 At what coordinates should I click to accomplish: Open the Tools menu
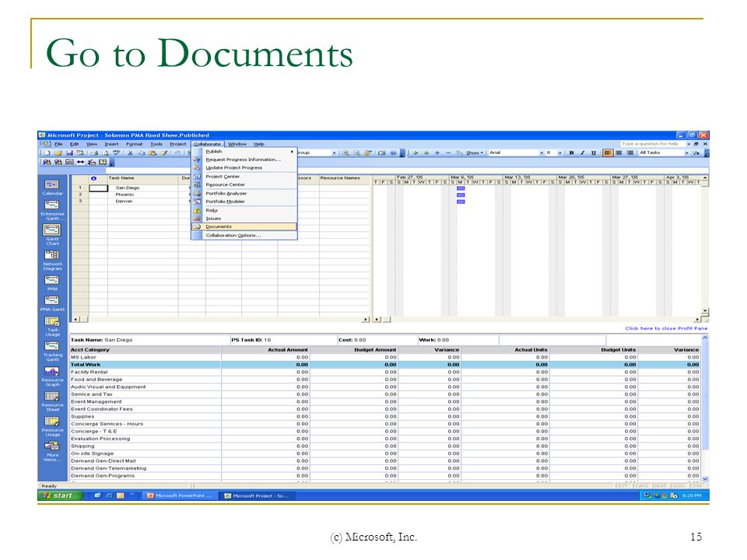pos(156,144)
